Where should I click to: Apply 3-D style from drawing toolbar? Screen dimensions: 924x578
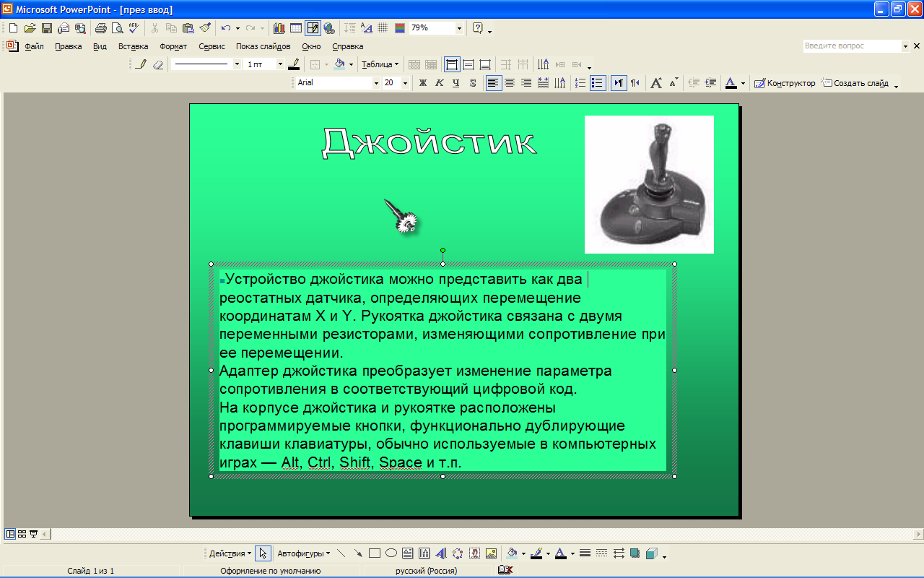pyautogui.click(x=651, y=553)
